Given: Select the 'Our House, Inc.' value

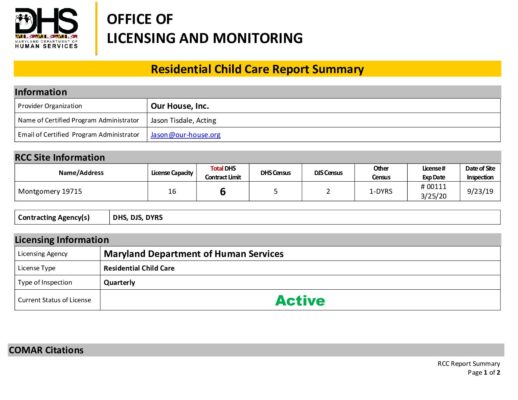Looking at the screenshot, I should coord(180,106).
